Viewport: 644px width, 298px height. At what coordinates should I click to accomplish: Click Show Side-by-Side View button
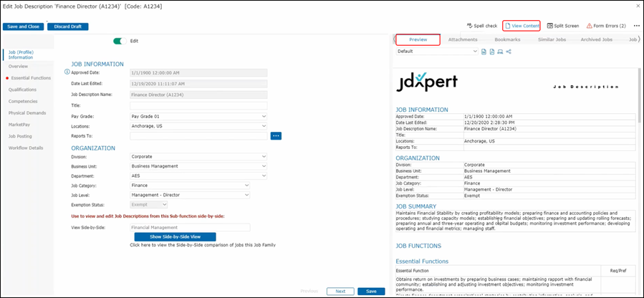pyautogui.click(x=175, y=236)
